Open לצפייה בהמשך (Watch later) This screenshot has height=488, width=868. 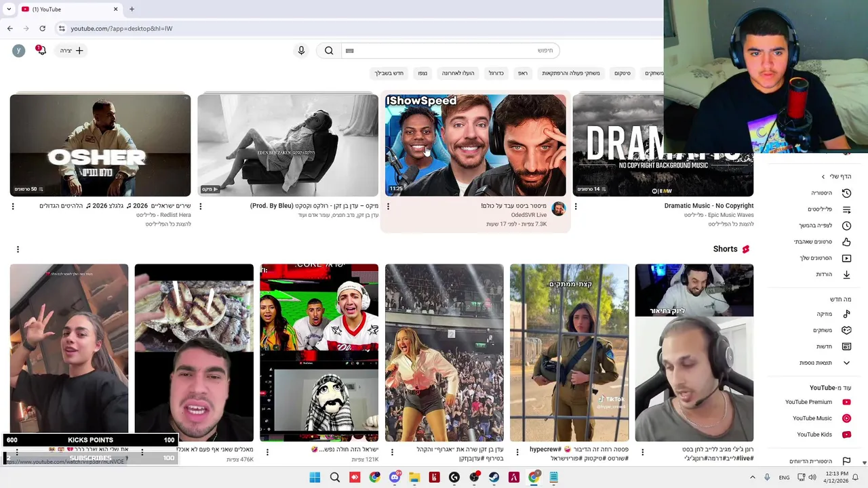coord(826,226)
